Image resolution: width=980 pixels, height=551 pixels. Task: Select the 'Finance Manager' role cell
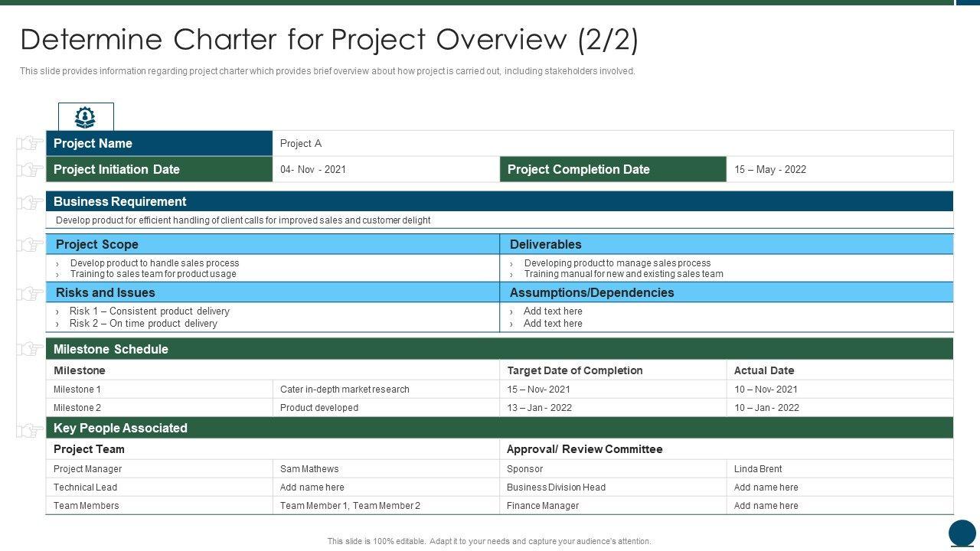613,506
